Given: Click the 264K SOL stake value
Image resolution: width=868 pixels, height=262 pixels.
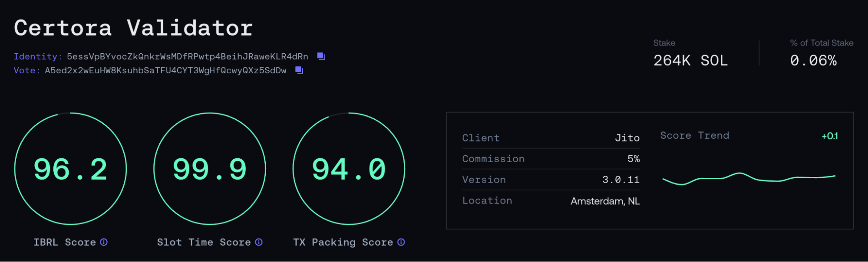Looking at the screenshot, I should (x=690, y=60).
